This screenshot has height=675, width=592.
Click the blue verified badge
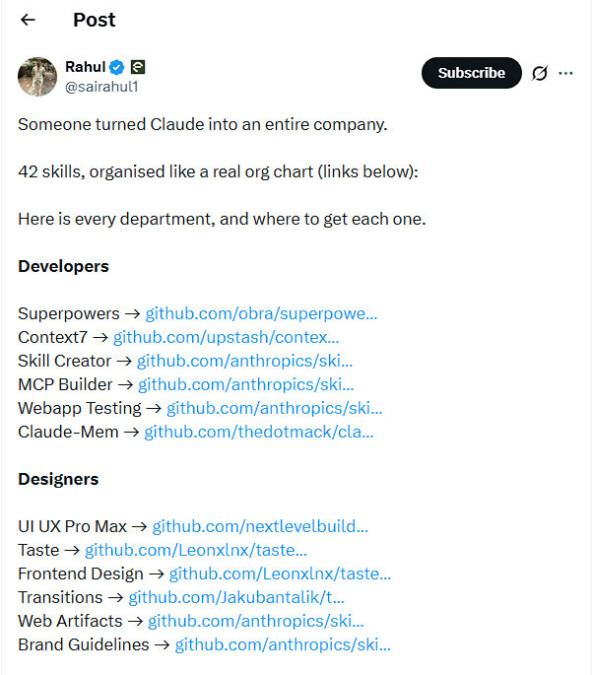(x=116, y=67)
